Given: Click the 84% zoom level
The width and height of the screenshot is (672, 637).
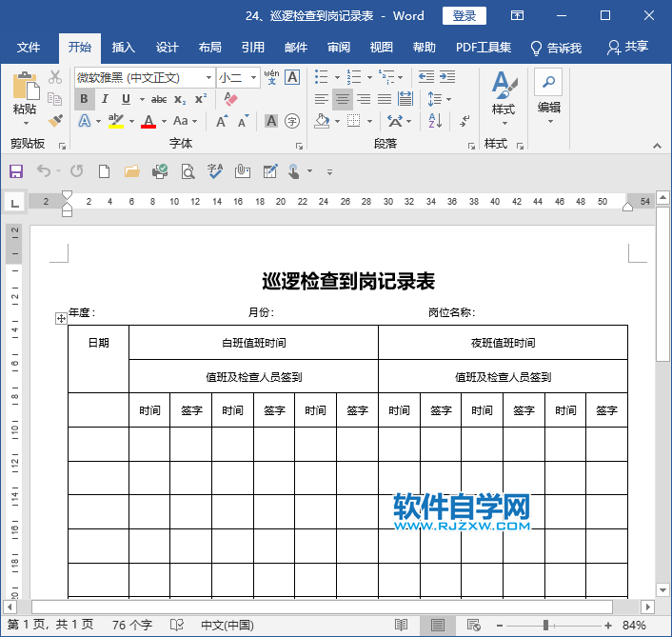Looking at the screenshot, I should [x=634, y=625].
